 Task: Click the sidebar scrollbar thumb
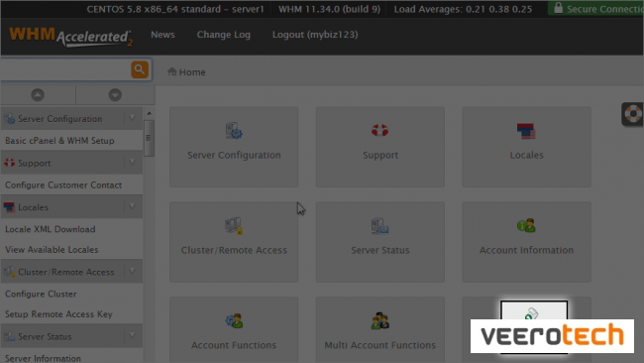tap(149, 138)
